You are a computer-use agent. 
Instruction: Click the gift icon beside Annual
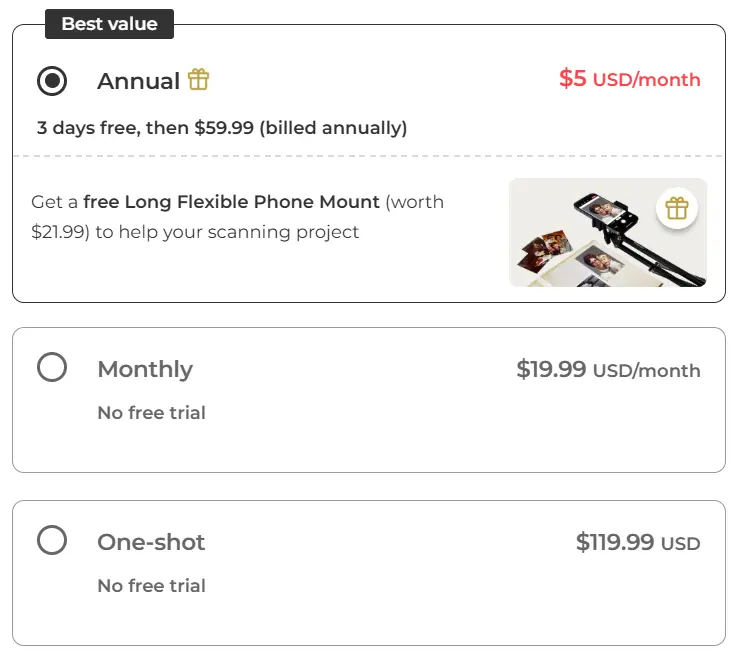pyautogui.click(x=199, y=80)
